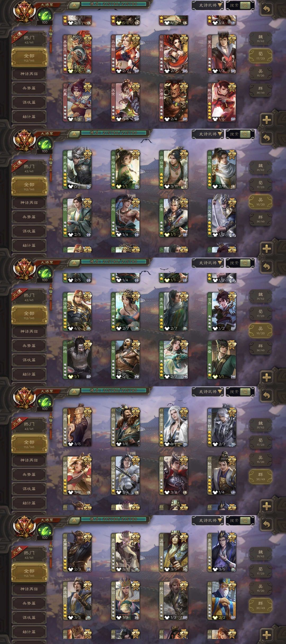Tap the 孙寒华 hero portrait
Viewport: 286px width, 644px height.
[174, 360]
